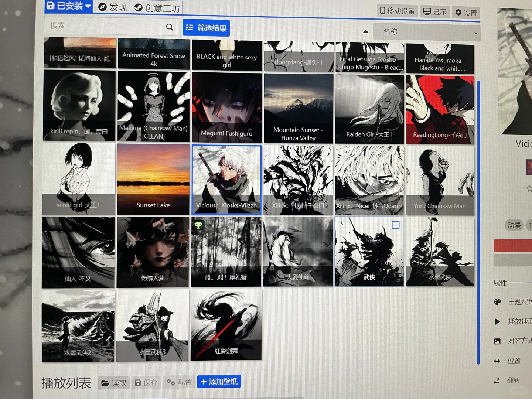
Task: Select the dongxiang-罐头-1 wallpaper
Action: [x=299, y=57]
